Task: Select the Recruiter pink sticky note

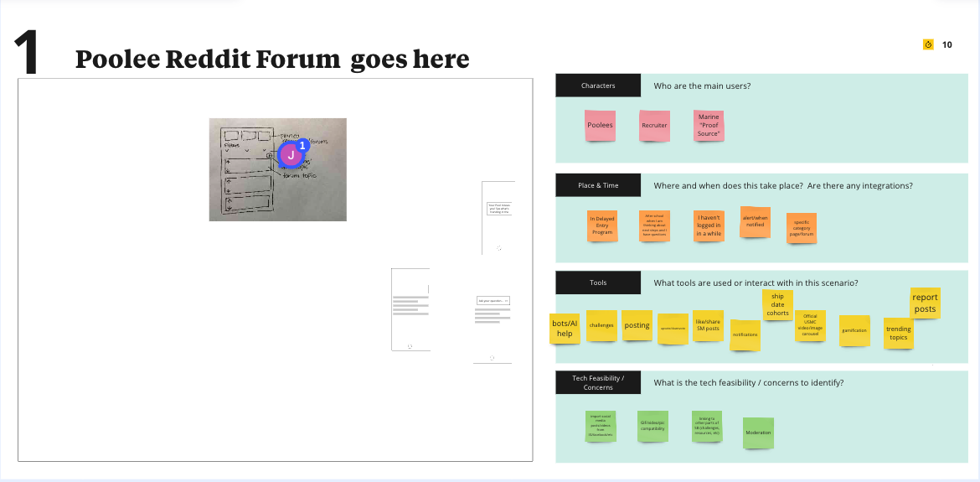Action: click(654, 126)
